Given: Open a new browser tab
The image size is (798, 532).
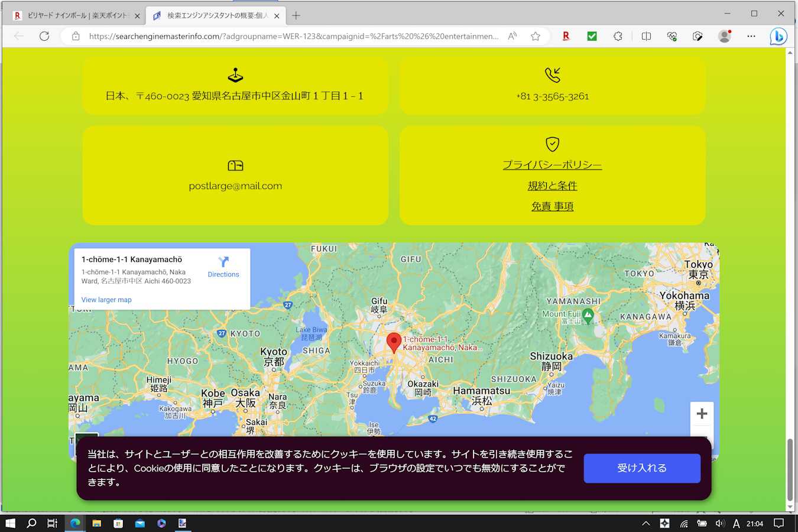Looking at the screenshot, I should (x=296, y=15).
